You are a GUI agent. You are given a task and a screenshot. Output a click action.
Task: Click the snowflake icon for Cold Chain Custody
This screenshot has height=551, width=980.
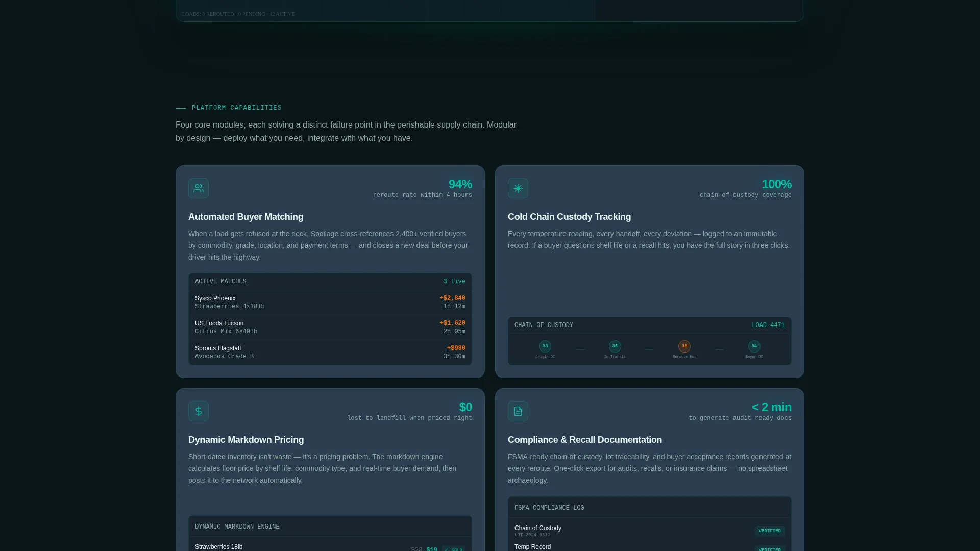(x=518, y=188)
